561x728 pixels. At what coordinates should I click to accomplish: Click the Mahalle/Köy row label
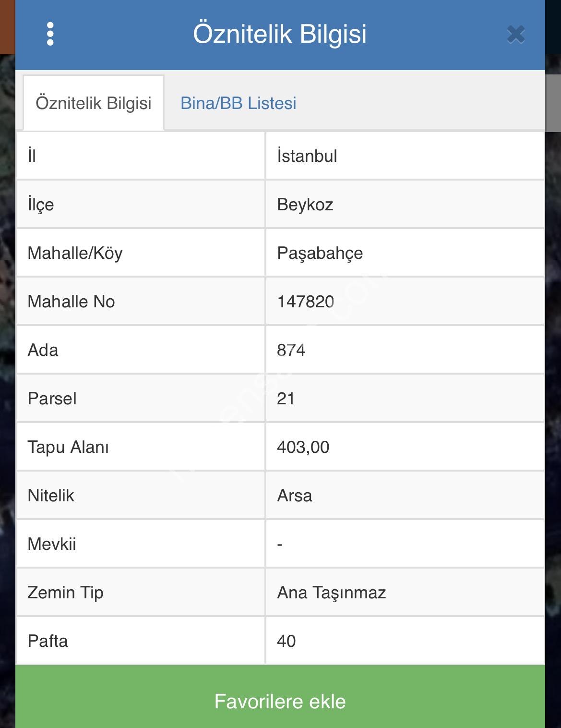[x=75, y=253]
